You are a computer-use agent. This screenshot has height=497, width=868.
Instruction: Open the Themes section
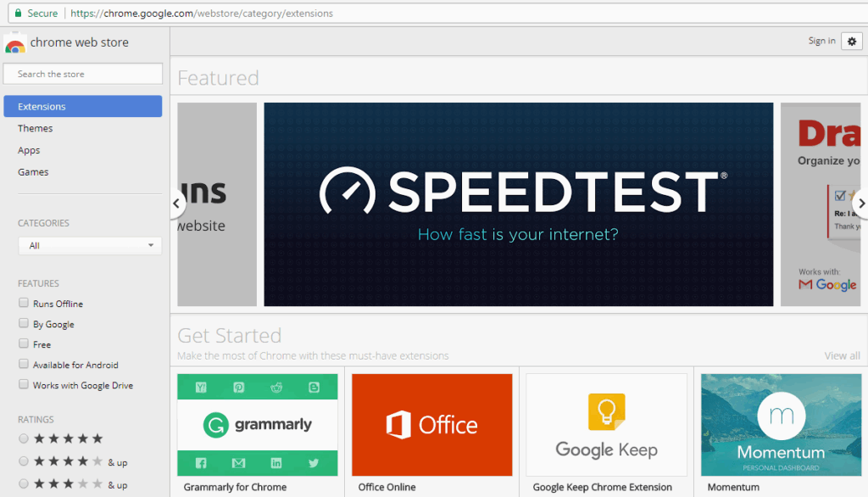click(35, 128)
